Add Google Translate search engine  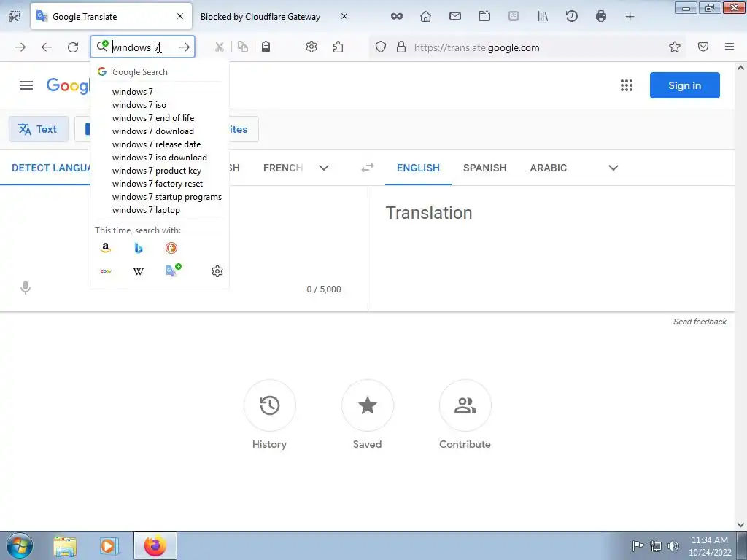point(173,271)
